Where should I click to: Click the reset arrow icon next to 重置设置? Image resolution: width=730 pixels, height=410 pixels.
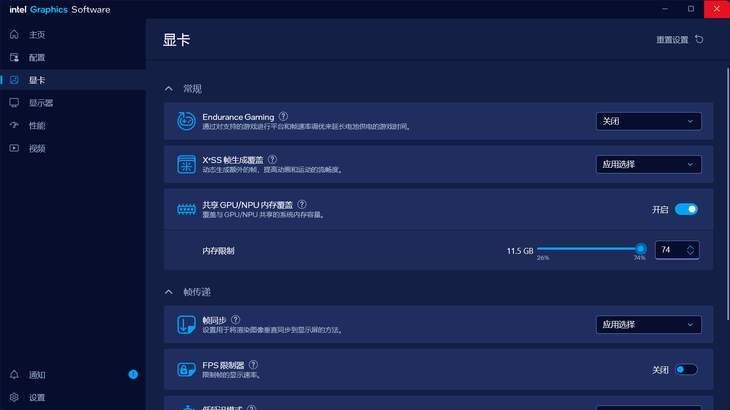coord(699,40)
